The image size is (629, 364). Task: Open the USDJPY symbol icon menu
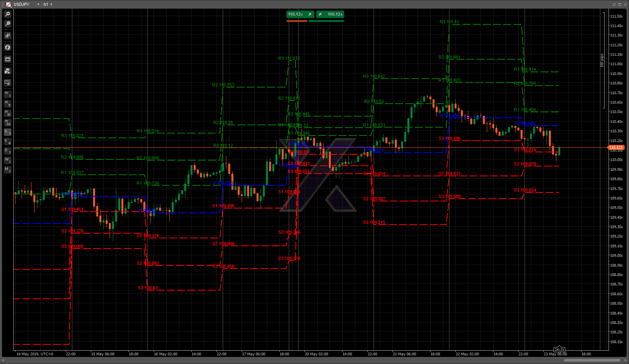[x=8, y=4]
